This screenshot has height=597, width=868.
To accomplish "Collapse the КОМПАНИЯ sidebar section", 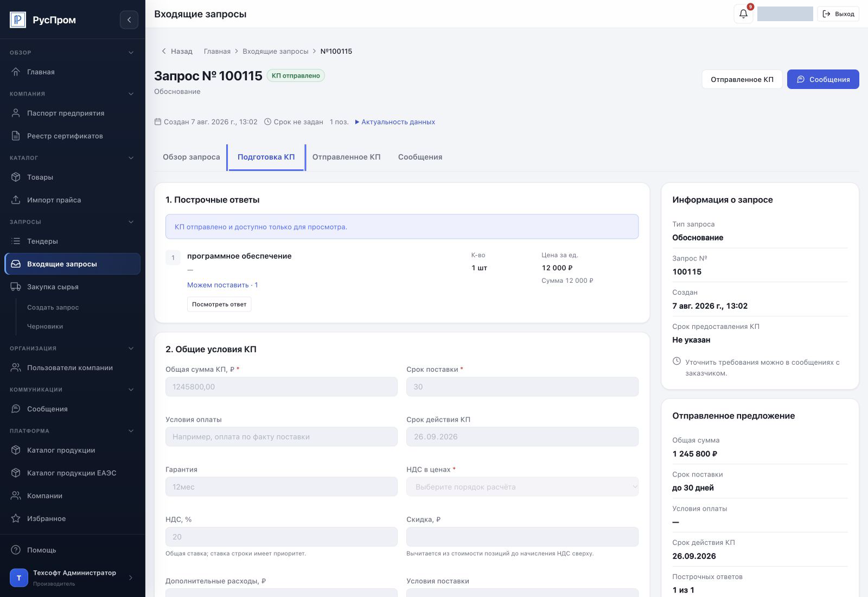I will [x=131, y=94].
